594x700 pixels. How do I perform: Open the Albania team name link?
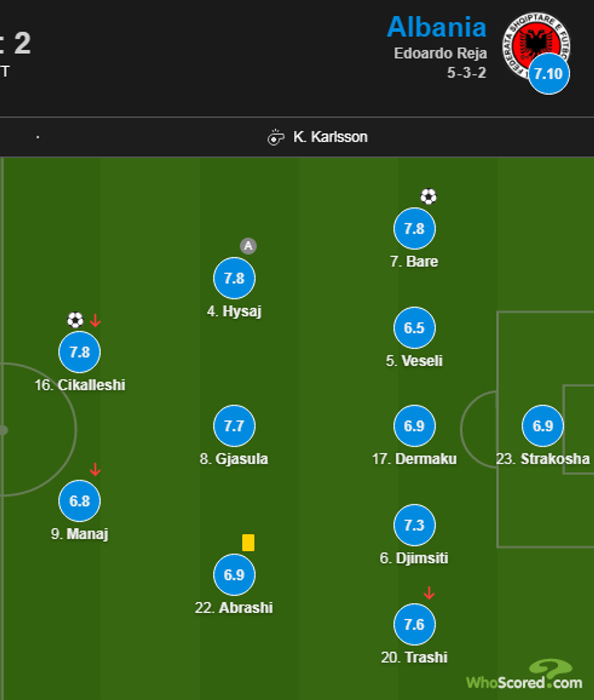[436, 27]
